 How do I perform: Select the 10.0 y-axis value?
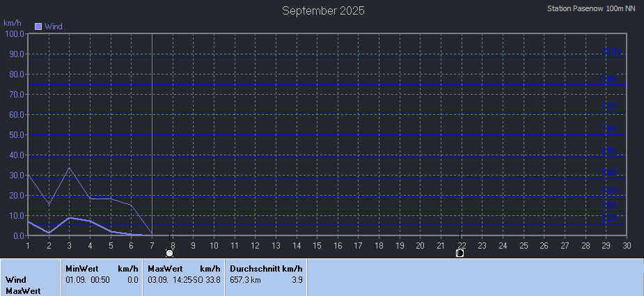(16, 215)
